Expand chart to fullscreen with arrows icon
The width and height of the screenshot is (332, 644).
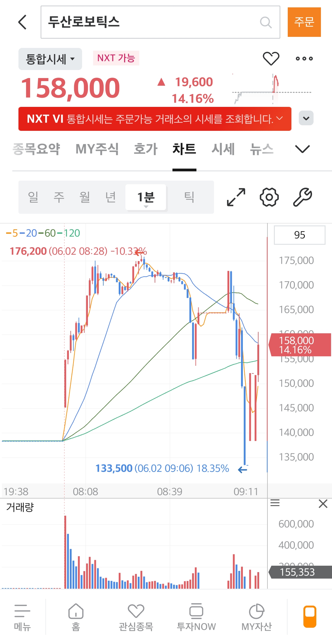click(x=236, y=197)
